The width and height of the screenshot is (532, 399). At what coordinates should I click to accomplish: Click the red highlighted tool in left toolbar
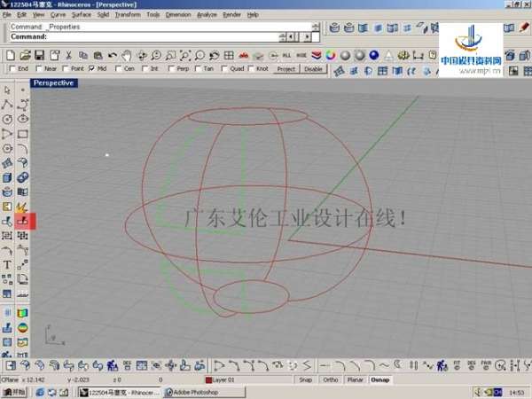pyautogui.click(x=22, y=221)
